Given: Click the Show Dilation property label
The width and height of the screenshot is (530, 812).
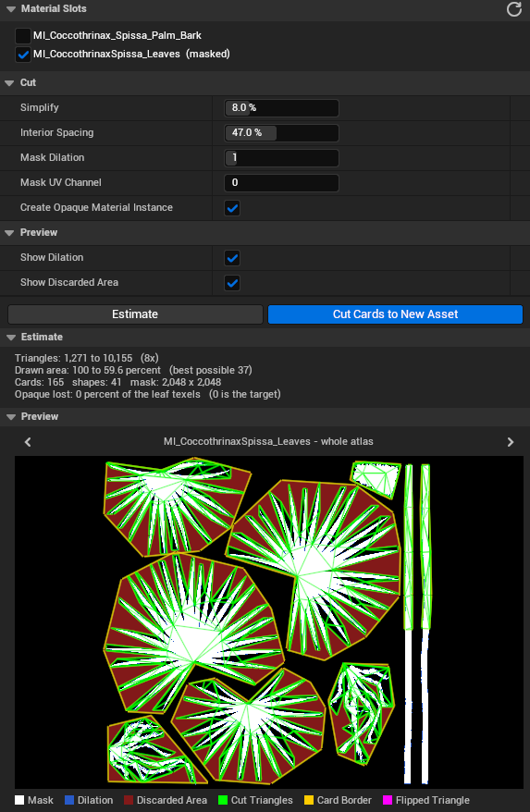Looking at the screenshot, I should (x=52, y=257).
